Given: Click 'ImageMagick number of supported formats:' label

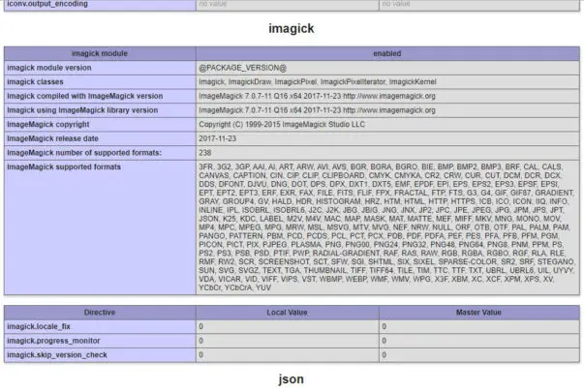Looking at the screenshot, I should (x=84, y=153).
